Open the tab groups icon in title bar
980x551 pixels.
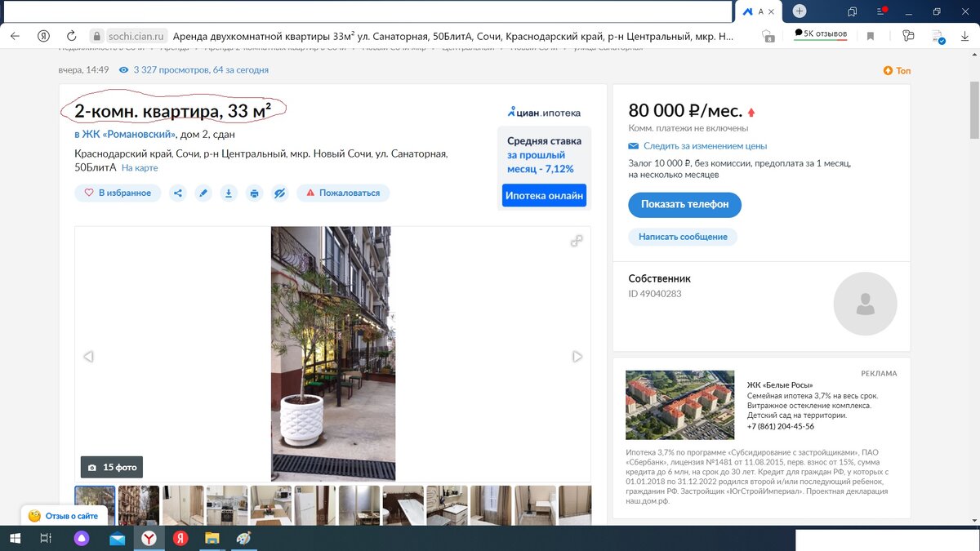point(852,11)
